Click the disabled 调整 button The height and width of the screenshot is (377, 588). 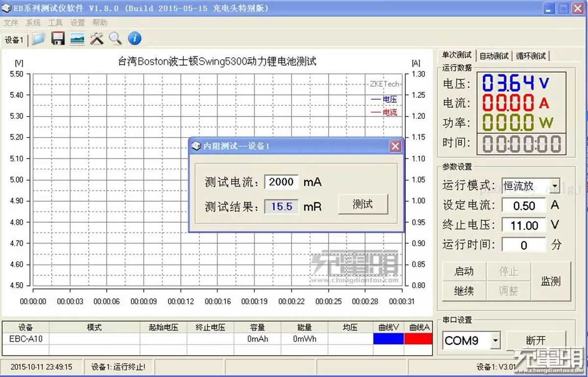point(508,291)
